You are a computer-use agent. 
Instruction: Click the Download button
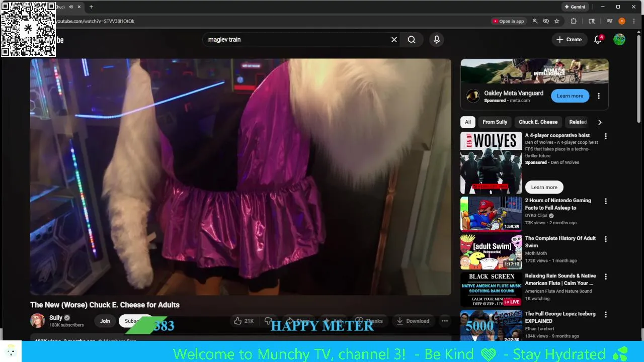click(x=413, y=321)
